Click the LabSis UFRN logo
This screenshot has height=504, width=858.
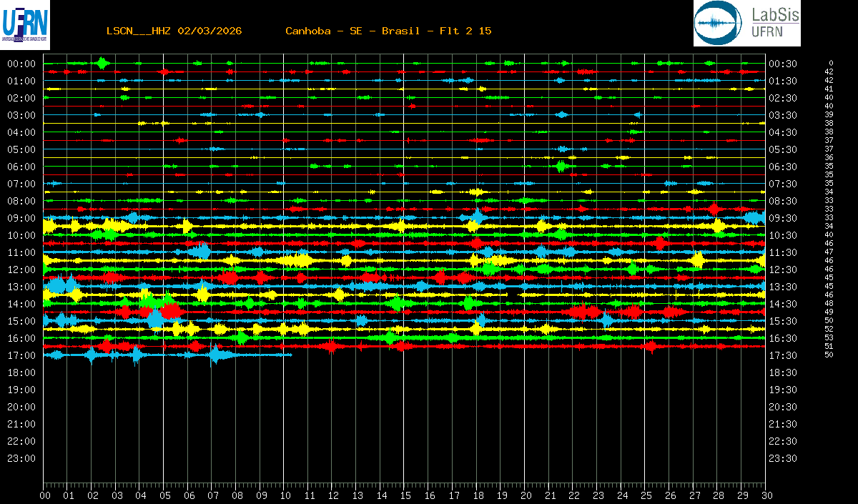pyautogui.click(x=746, y=24)
